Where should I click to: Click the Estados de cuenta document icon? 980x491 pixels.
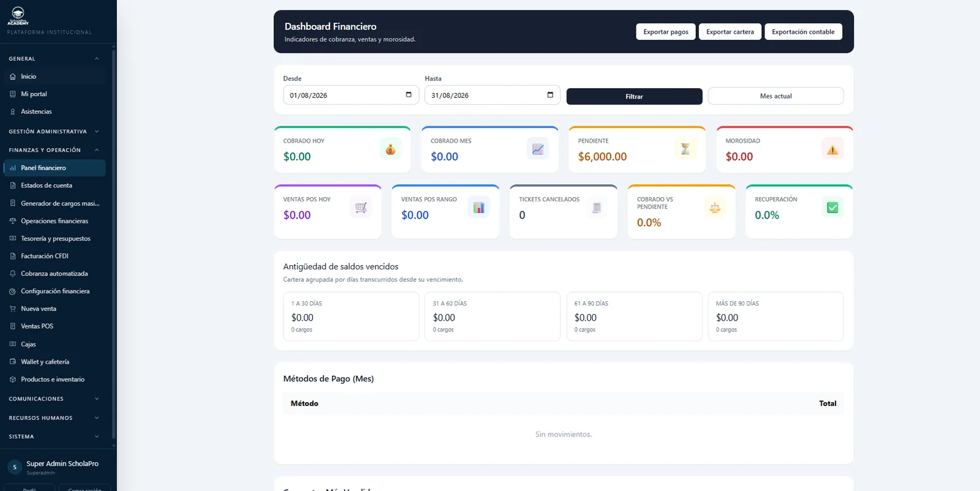click(x=13, y=186)
